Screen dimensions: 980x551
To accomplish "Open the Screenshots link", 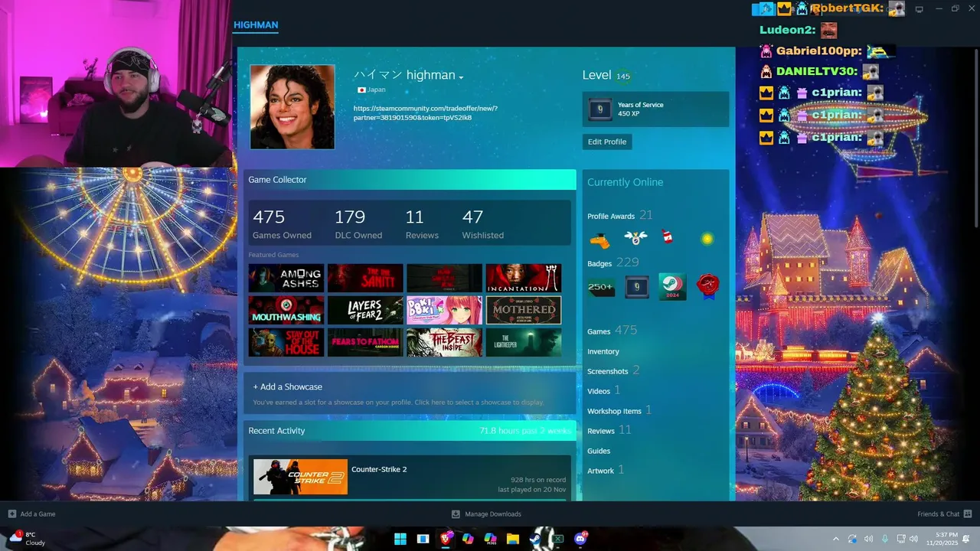I will 613,370.
